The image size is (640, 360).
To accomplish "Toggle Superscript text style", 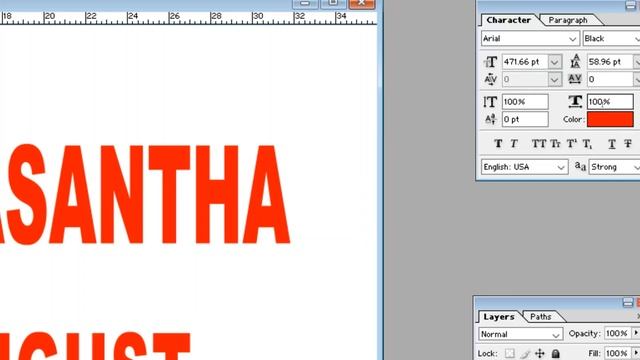I will click(x=572, y=144).
